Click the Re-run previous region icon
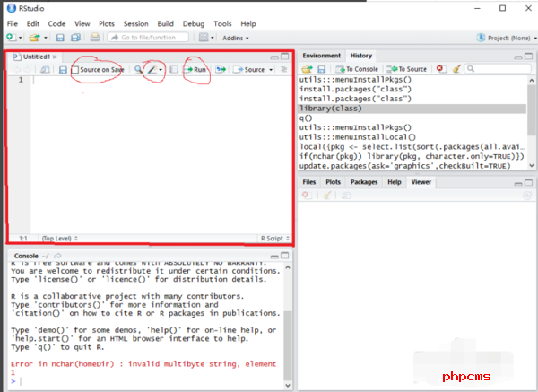538x392 pixels. click(x=221, y=70)
